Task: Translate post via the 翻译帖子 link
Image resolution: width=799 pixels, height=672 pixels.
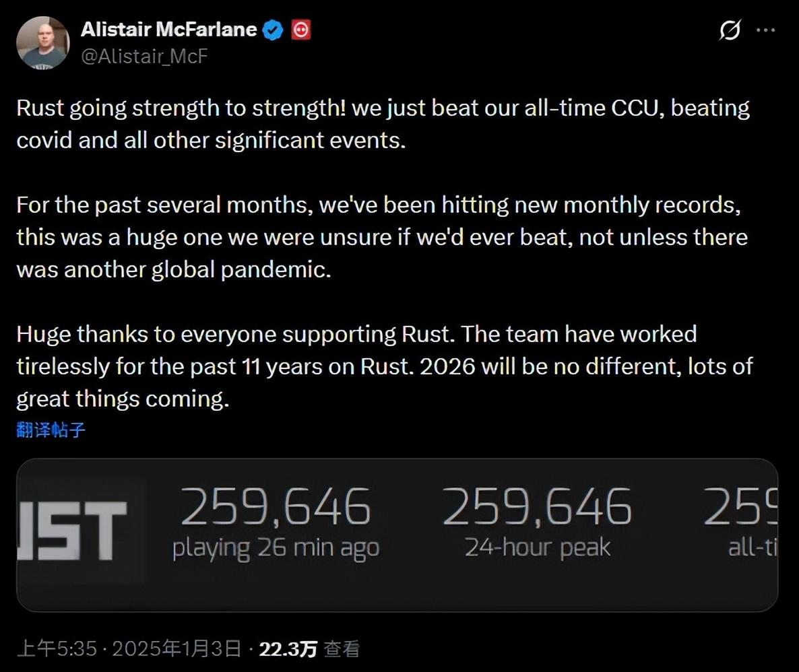Action: tap(51, 431)
